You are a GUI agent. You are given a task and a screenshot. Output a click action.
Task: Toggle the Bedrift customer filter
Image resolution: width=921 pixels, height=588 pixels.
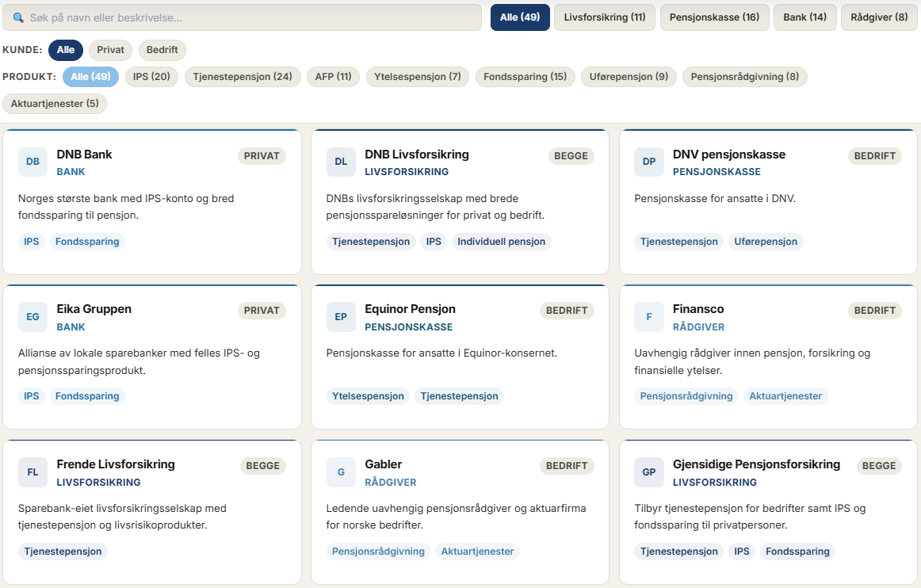pyautogui.click(x=162, y=50)
